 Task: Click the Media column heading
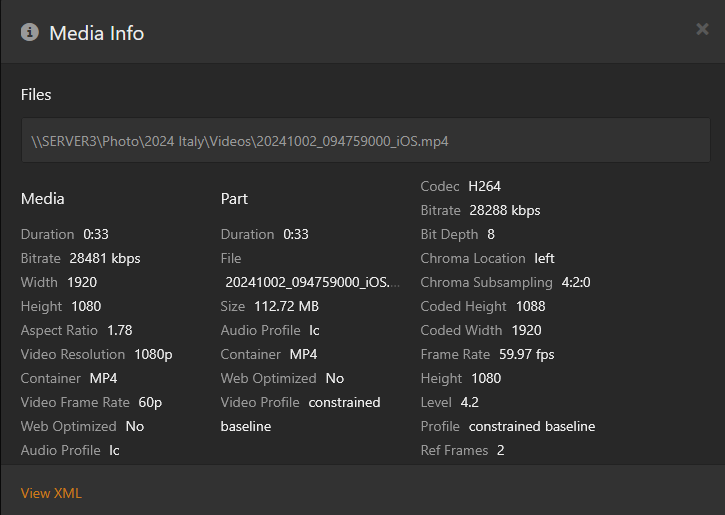click(43, 199)
